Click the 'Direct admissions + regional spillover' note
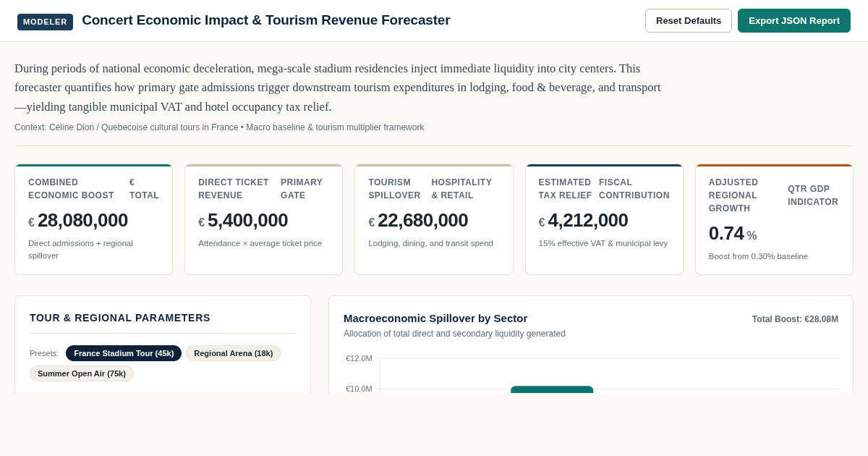This screenshot has width=868, height=456. [80, 249]
